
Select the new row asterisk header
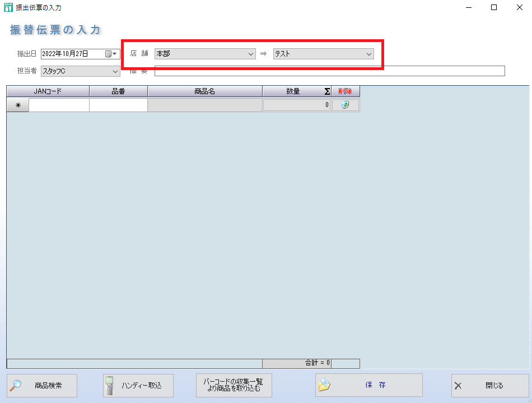[x=18, y=105]
